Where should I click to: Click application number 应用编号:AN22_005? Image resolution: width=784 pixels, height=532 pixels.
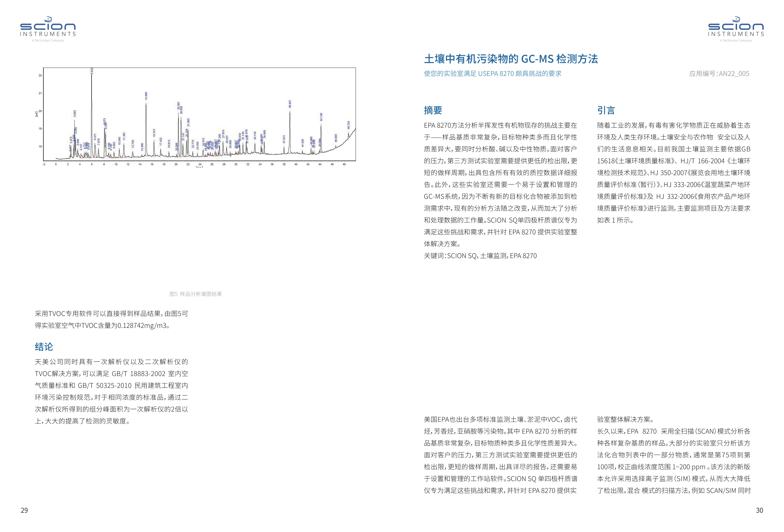(719, 73)
